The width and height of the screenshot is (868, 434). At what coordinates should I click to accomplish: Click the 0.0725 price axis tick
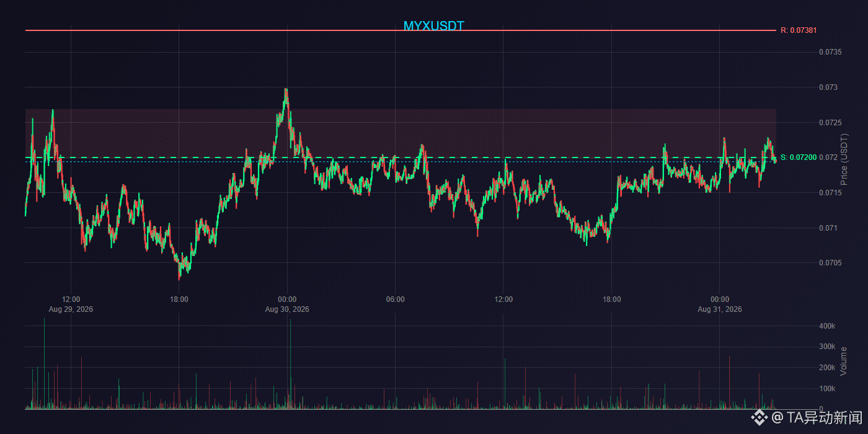coord(830,122)
